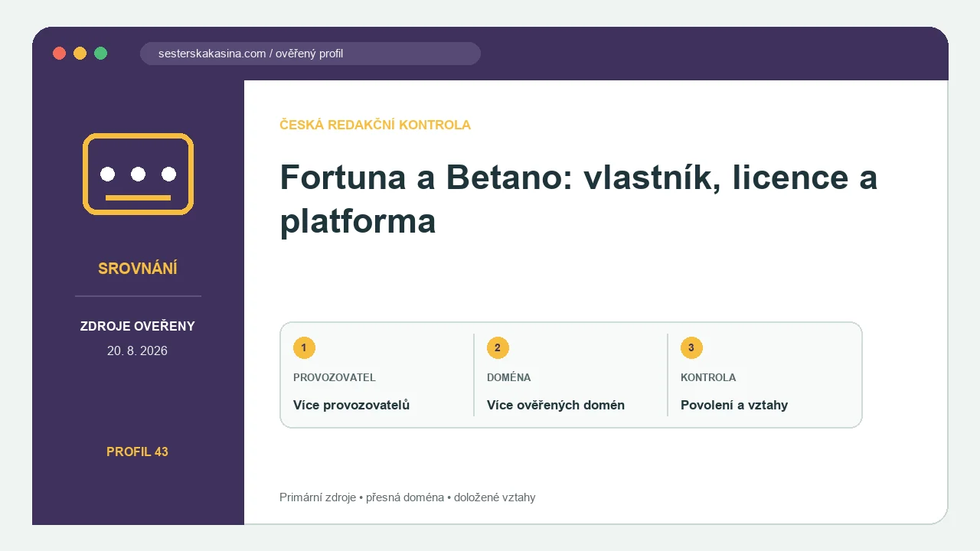Click the Fortuna a Betano headline
Viewport: 980px width, 551px height.
579,199
